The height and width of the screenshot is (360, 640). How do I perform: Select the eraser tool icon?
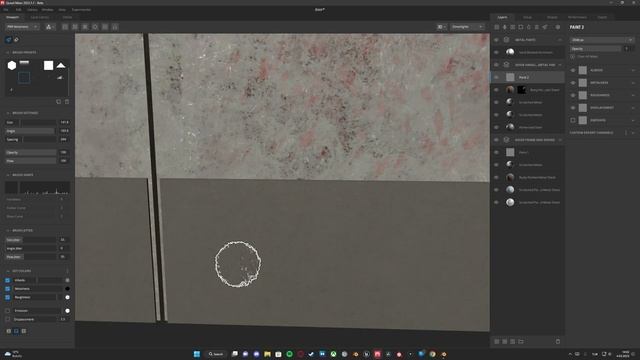coord(16,40)
